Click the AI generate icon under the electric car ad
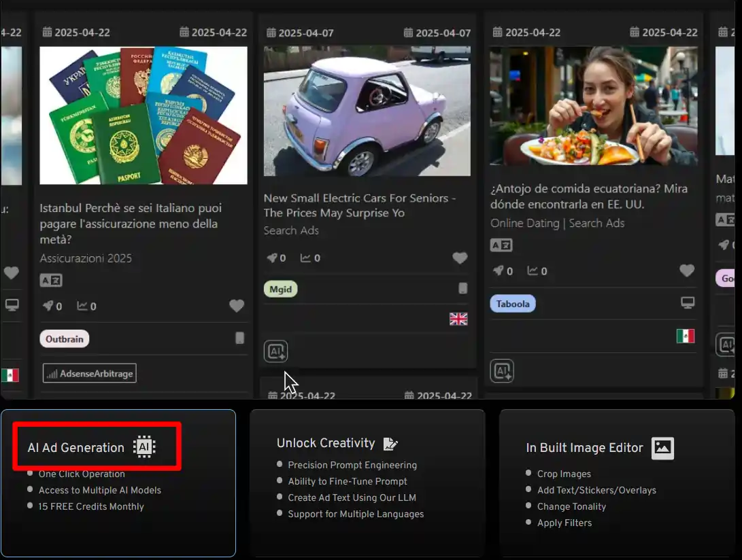Screen dimensions: 742x560 pyautogui.click(x=276, y=351)
